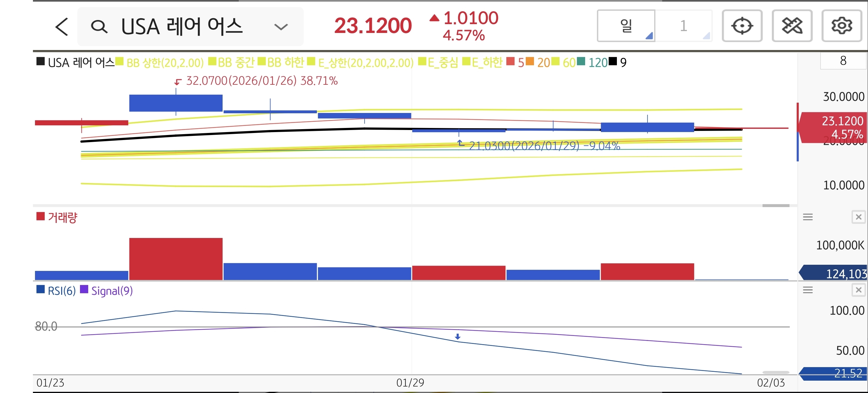Open RSI panel hamburger menu
The width and height of the screenshot is (868, 393).
[x=807, y=290]
